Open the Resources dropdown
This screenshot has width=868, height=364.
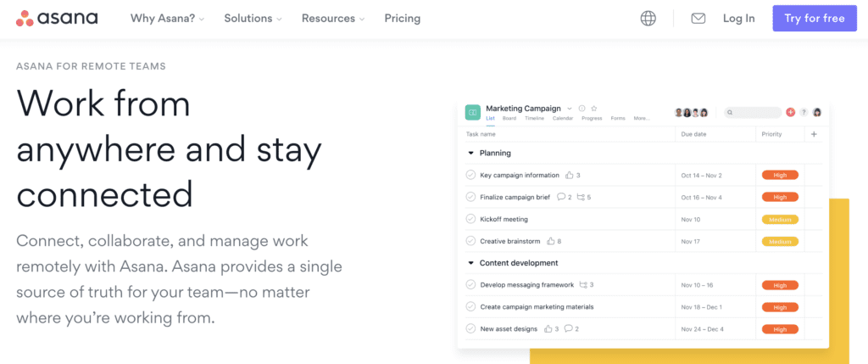333,19
